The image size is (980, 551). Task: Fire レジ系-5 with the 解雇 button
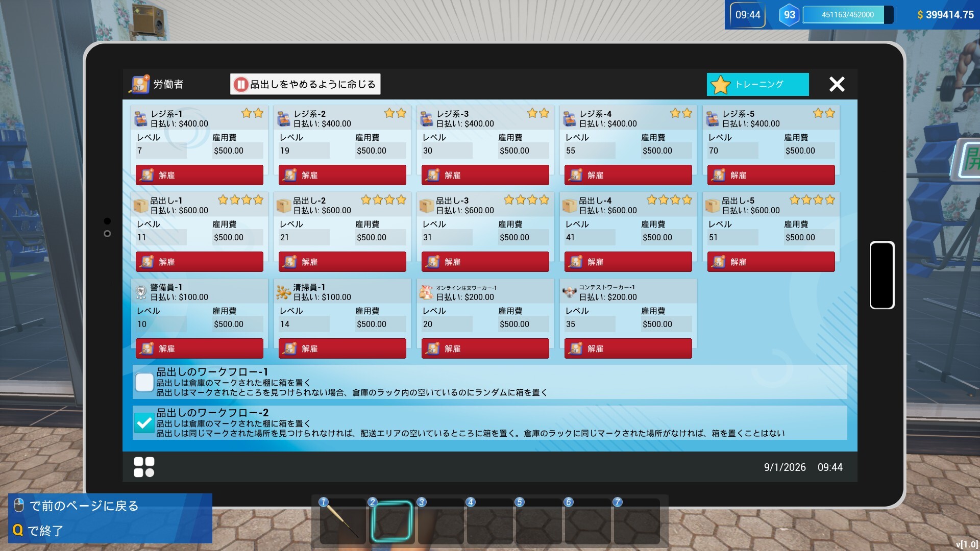click(x=771, y=175)
